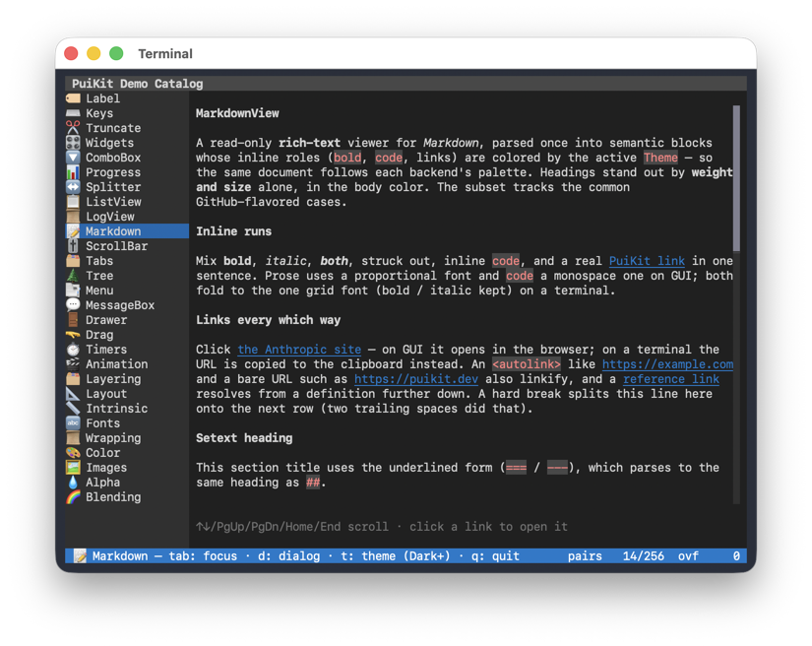This screenshot has height=646, width=812.
Task: Click the Menu page icon
Action: pos(73,291)
